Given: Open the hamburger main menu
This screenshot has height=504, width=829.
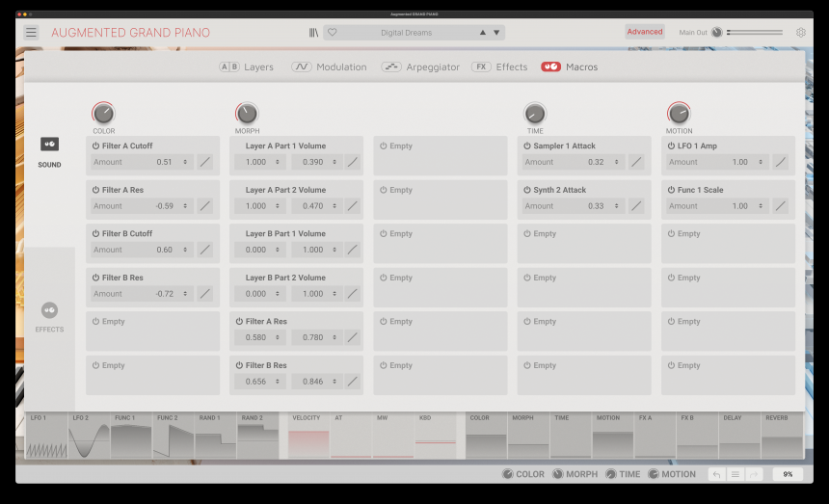Looking at the screenshot, I should 31,33.
